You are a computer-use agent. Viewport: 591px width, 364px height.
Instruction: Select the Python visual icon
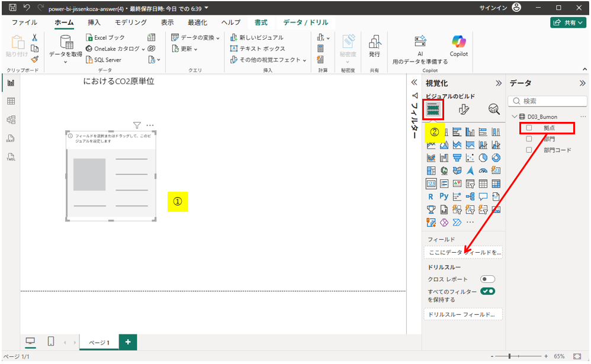pos(443,197)
